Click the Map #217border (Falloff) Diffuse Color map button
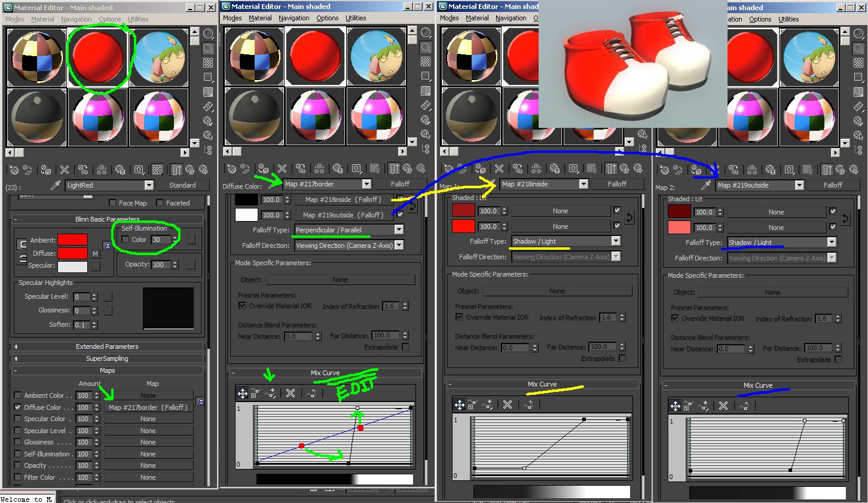This screenshot has width=868, height=503. click(x=148, y=407)
